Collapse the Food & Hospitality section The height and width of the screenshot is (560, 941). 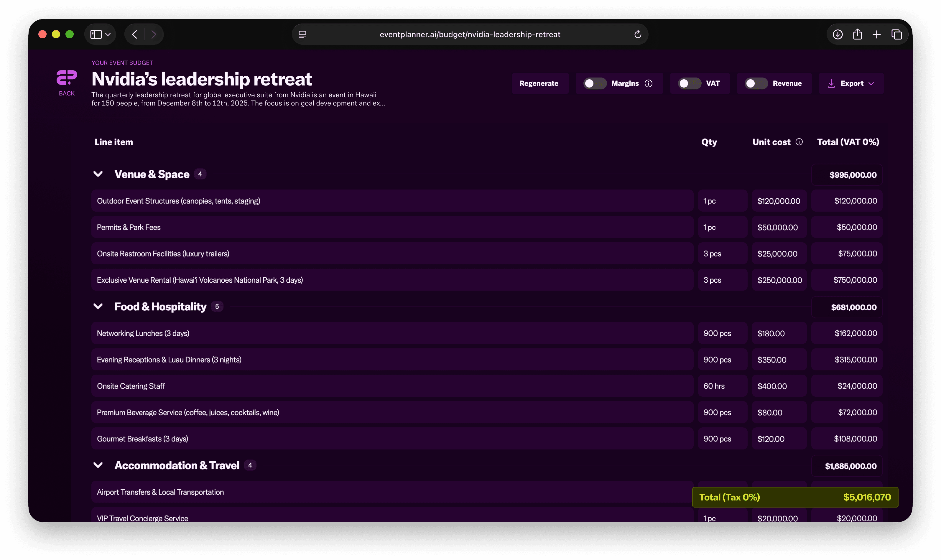[98, 307]
